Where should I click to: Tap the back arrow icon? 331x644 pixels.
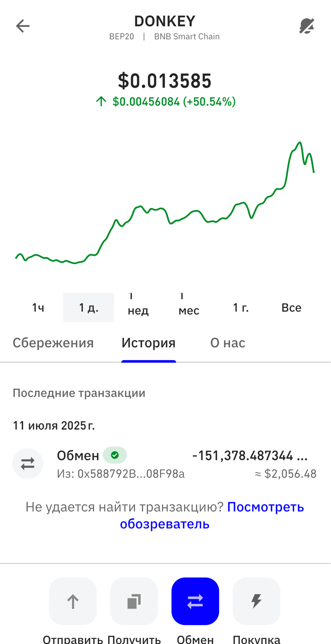click(23, 26)
